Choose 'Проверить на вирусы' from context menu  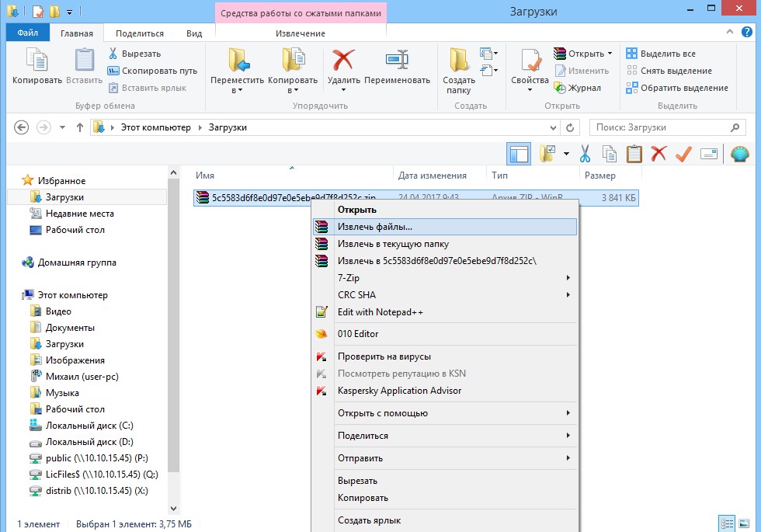coord(444,356)
